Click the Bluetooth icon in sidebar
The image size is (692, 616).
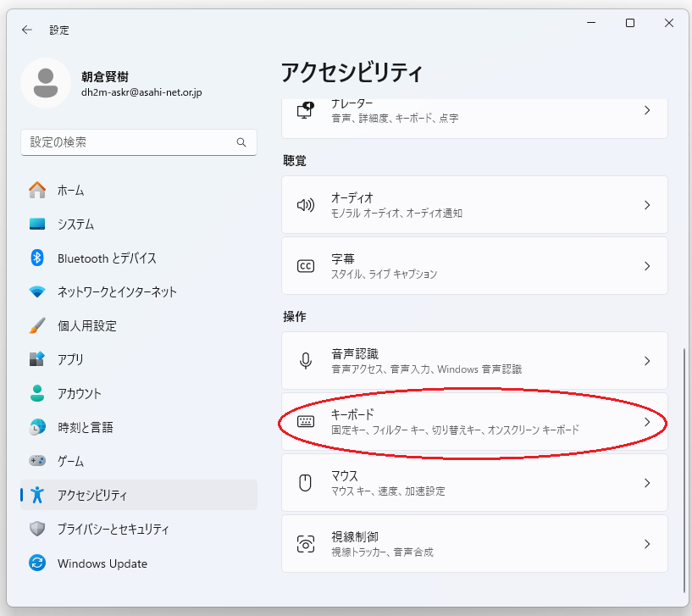37,258
